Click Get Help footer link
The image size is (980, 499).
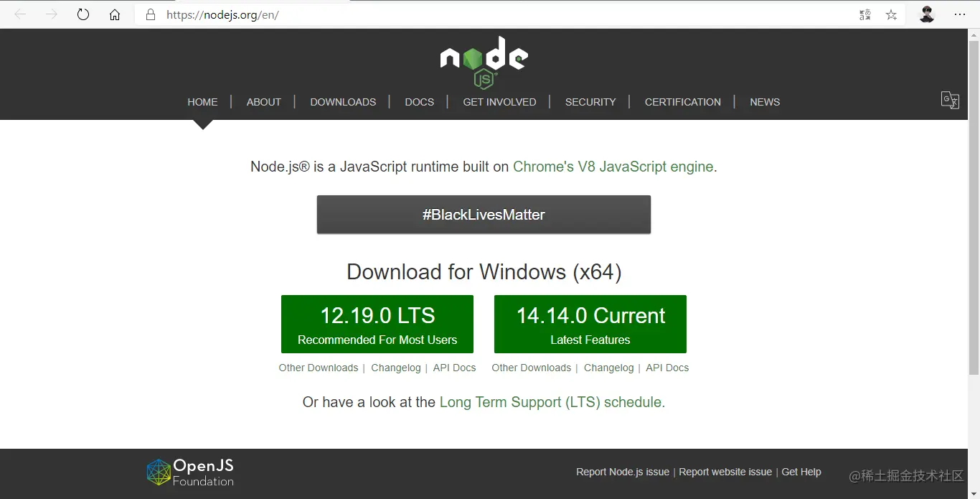click(x=801, y=472)
